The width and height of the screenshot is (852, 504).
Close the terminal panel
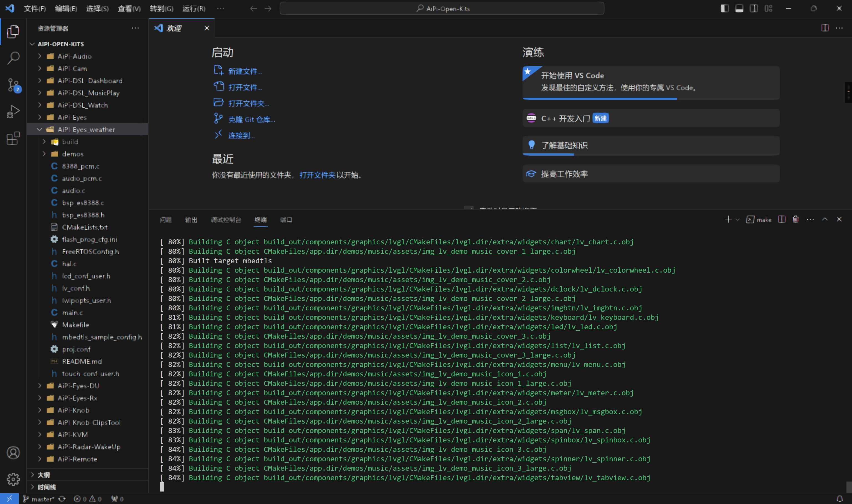click(x=839, y=219)
